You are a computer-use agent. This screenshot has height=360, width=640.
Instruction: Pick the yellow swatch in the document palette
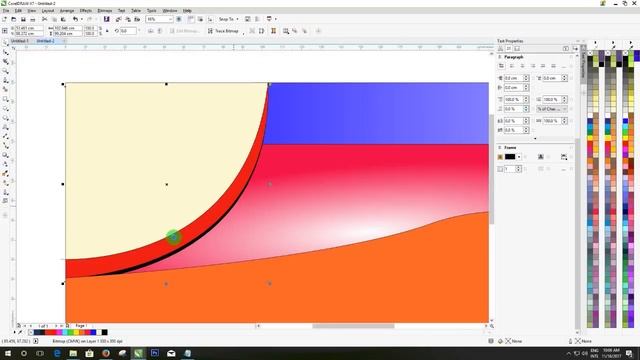(x=76, y=333)
